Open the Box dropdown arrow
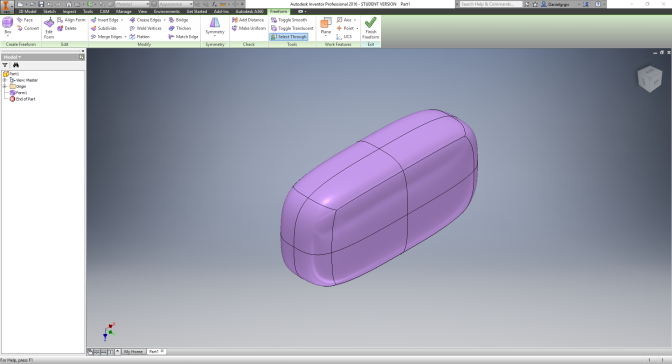The image size is (672, 364). [7, 36]
